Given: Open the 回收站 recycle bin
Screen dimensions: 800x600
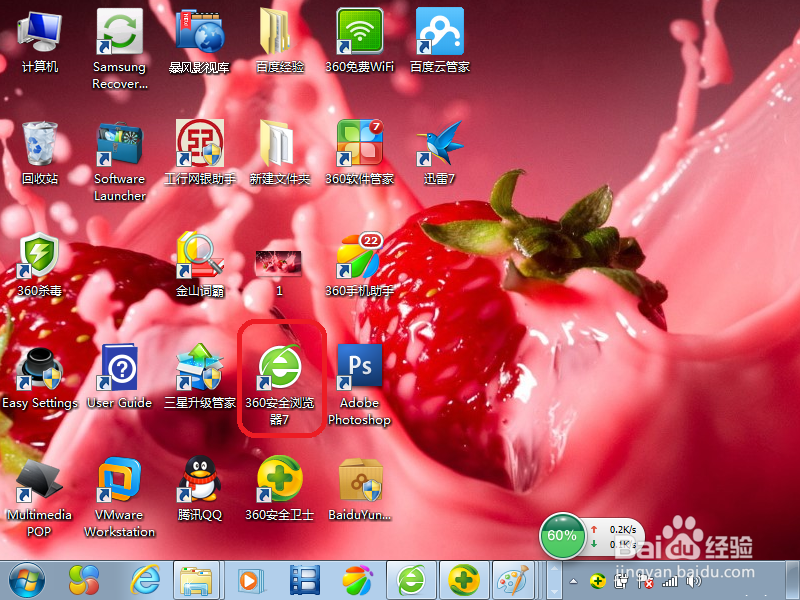Looking at the screenshot, I should tap(40, 153).
